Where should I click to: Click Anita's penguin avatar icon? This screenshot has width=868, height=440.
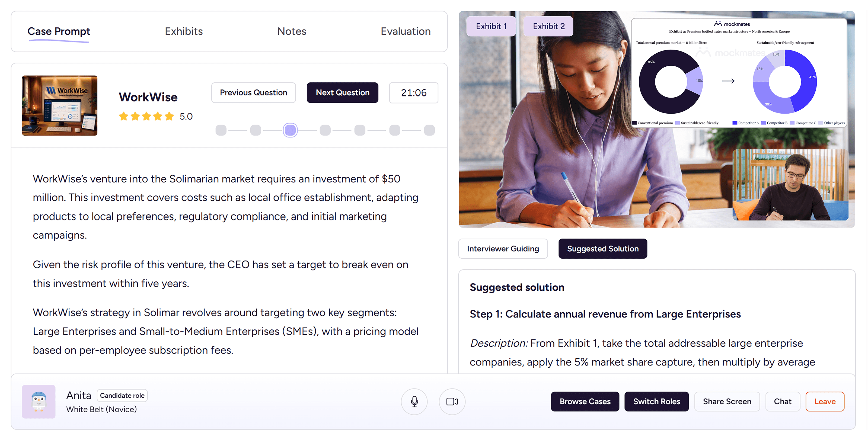tap(39, 401)
